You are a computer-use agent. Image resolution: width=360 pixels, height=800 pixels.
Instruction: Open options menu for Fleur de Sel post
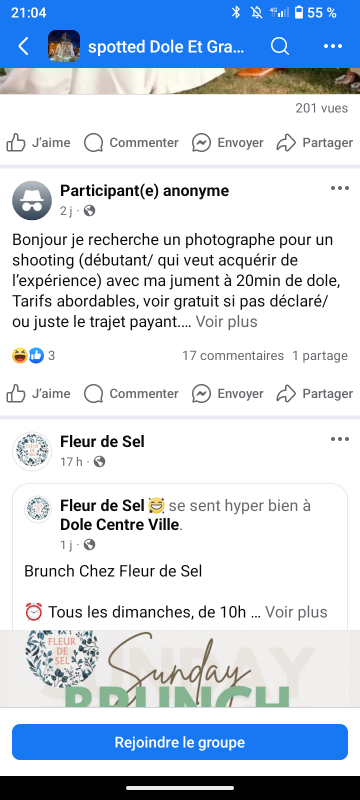tap(340, 439)
